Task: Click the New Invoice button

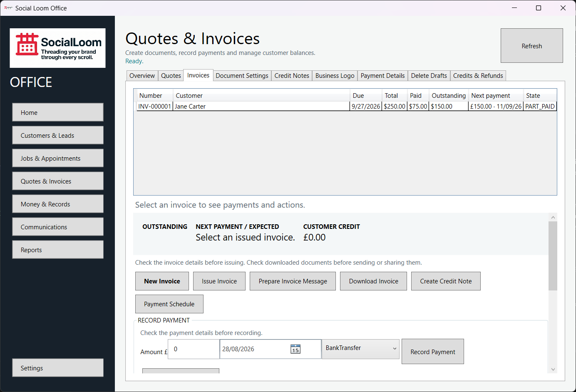Action: coord(162,281)
